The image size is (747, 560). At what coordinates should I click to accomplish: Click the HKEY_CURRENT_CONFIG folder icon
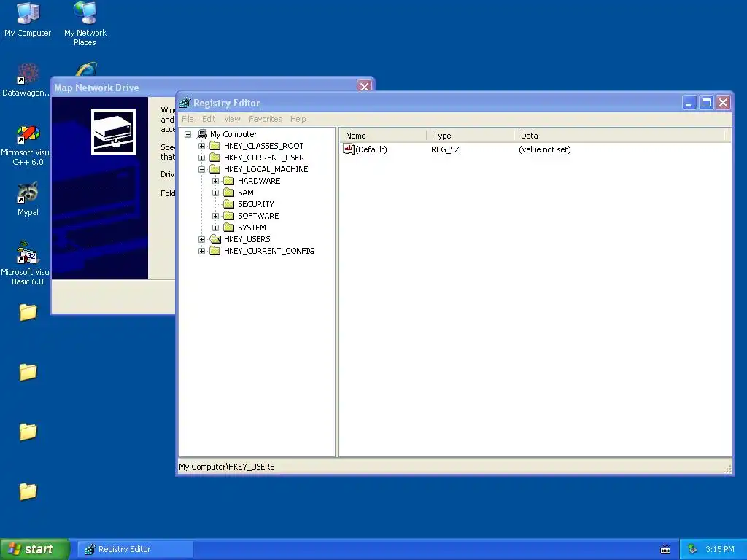click(215, 251)
